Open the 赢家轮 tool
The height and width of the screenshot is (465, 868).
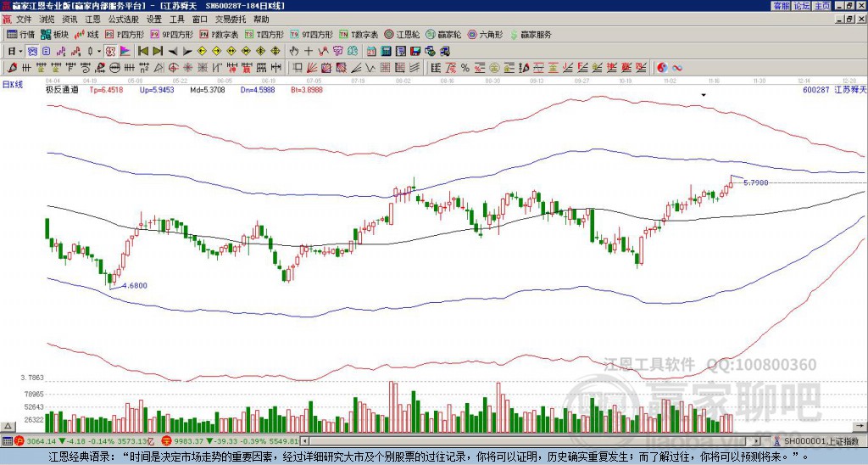pyautogui.click(x=443, y=34)
